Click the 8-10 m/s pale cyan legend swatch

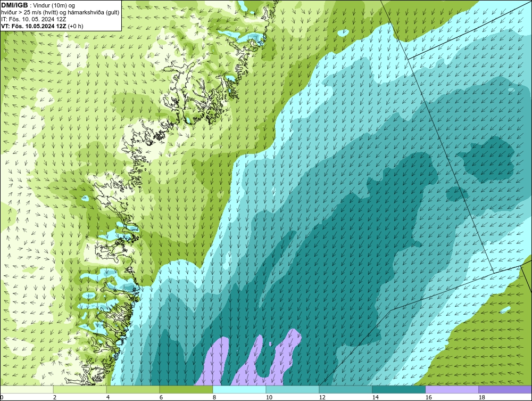tap(239, 389)
